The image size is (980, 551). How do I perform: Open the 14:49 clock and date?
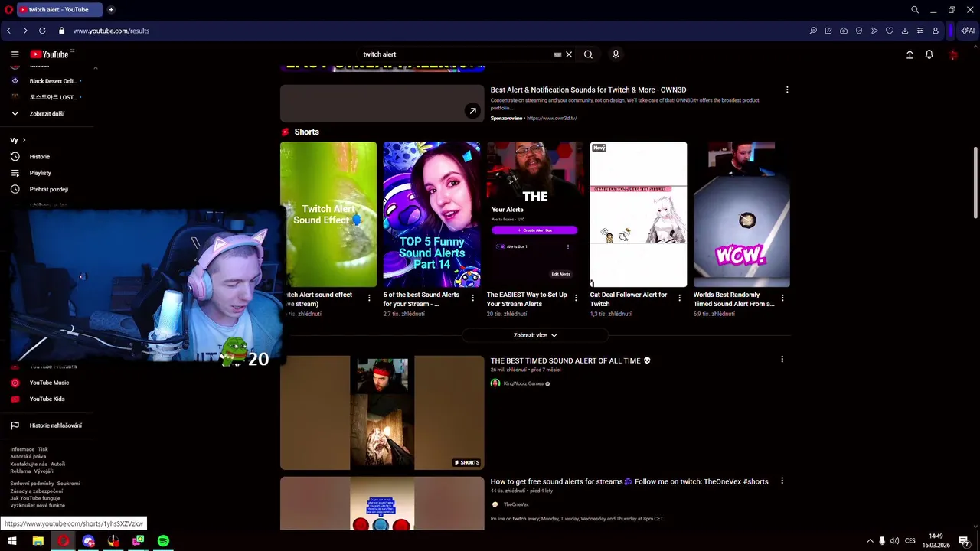click(936, 541)
